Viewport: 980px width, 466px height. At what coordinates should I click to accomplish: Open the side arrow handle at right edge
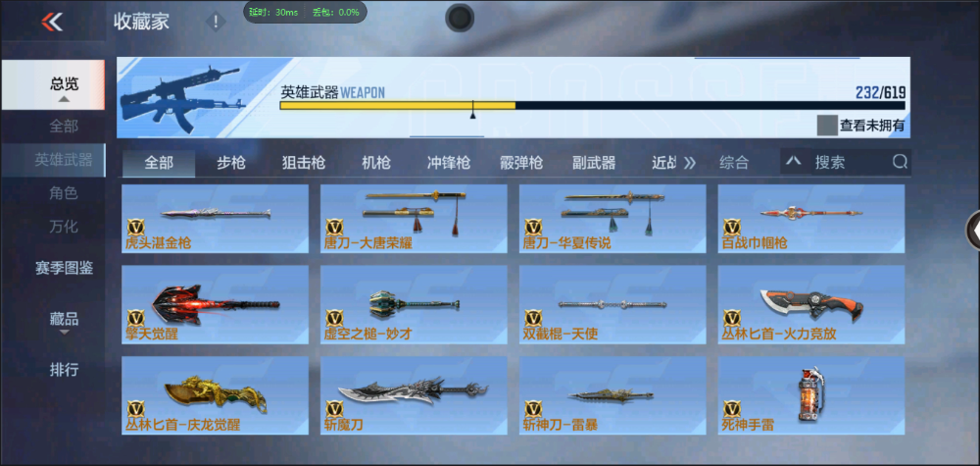pyautogui.click(x=974, y=231)
